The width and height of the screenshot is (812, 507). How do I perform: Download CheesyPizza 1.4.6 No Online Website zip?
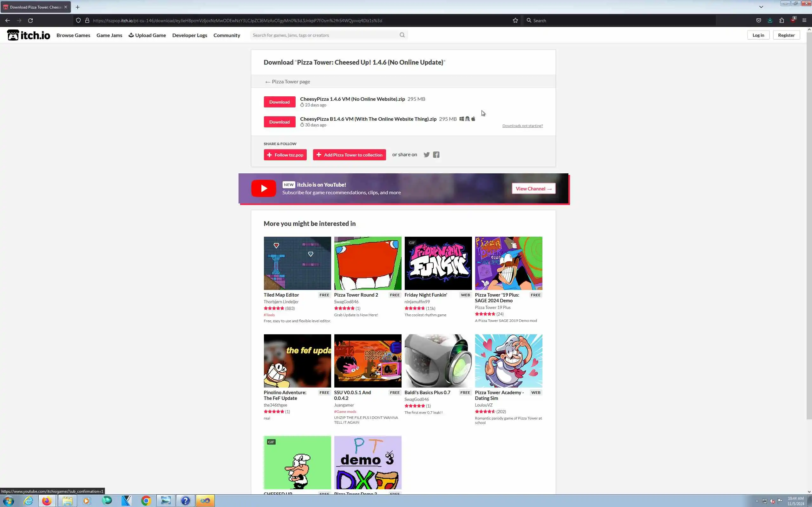click(x=279, y=102)
